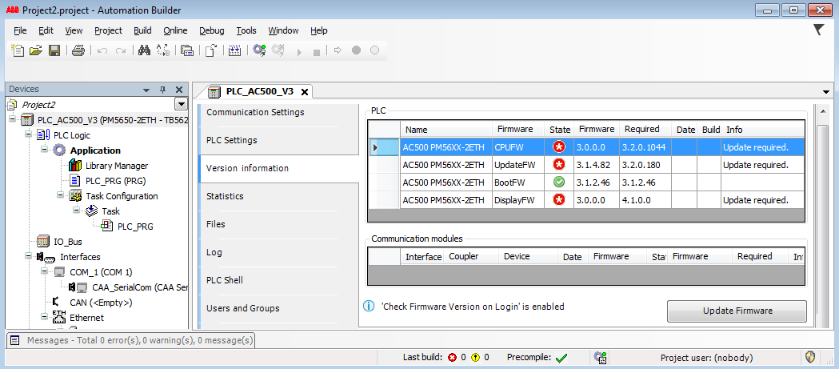The width and height of the screenshot is (839, 369).
Task: Click the hollow circle toolbar icon
Action: click(x=375, y=50)
